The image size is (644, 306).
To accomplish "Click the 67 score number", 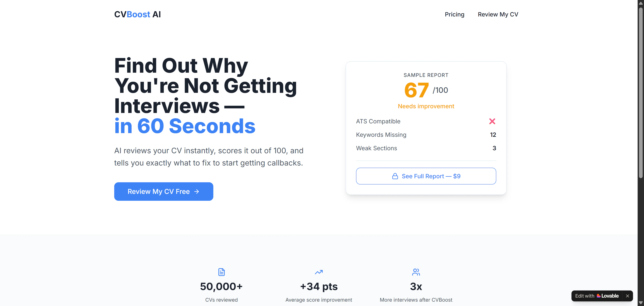I will tap(416, 90).
